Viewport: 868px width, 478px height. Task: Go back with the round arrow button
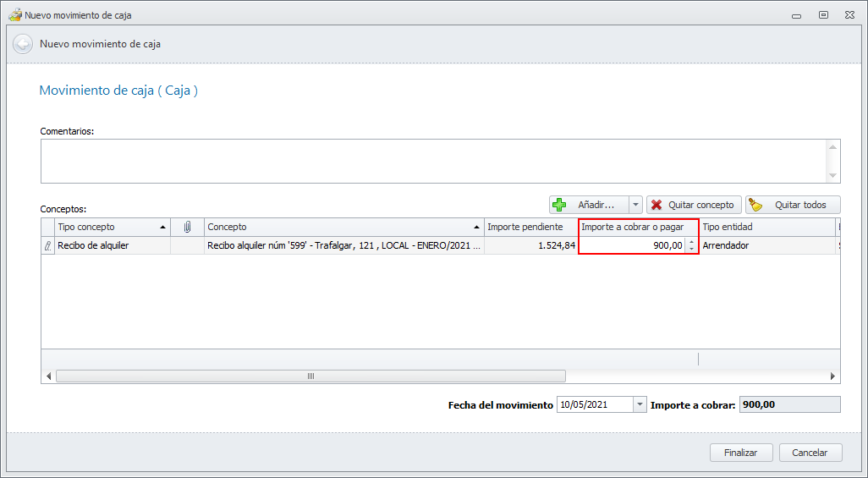pos(23,44)
